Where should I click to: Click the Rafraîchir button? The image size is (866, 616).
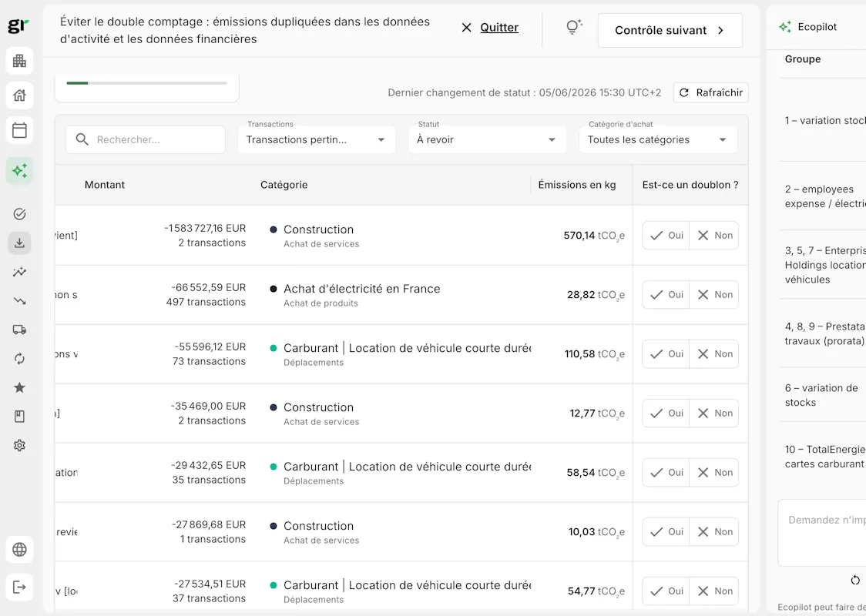pos(711,92)
